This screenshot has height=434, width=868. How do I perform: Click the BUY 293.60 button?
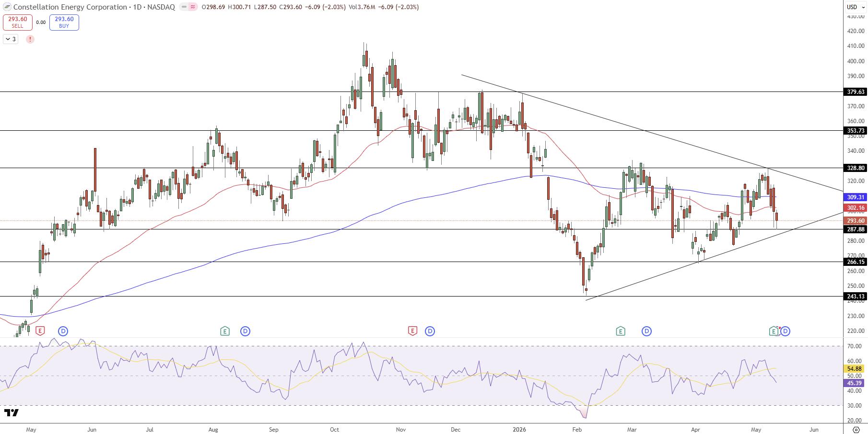(x=64, y=23)
